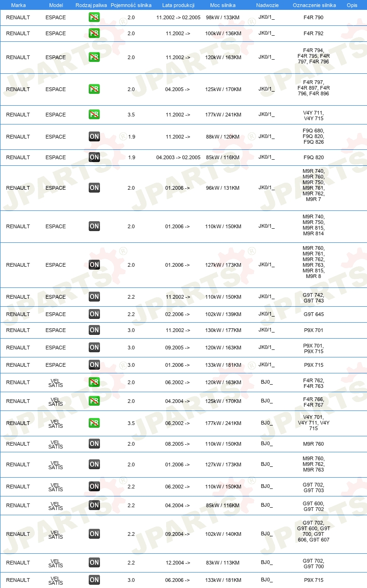Image resolution: width=367 pixels, height=588 pixels.
Task: Click the 12.2004 -> production date cell
Action: (178, 563)
